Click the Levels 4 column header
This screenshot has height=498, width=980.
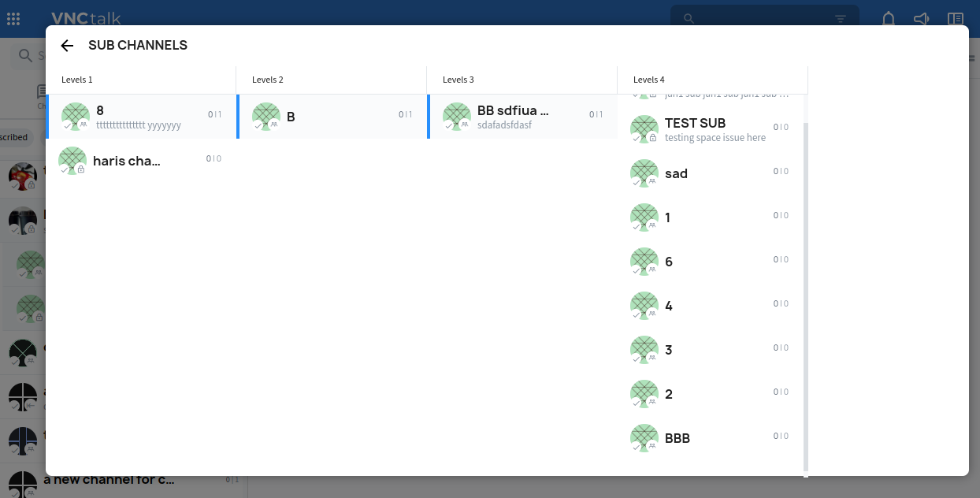pos(649,80)
